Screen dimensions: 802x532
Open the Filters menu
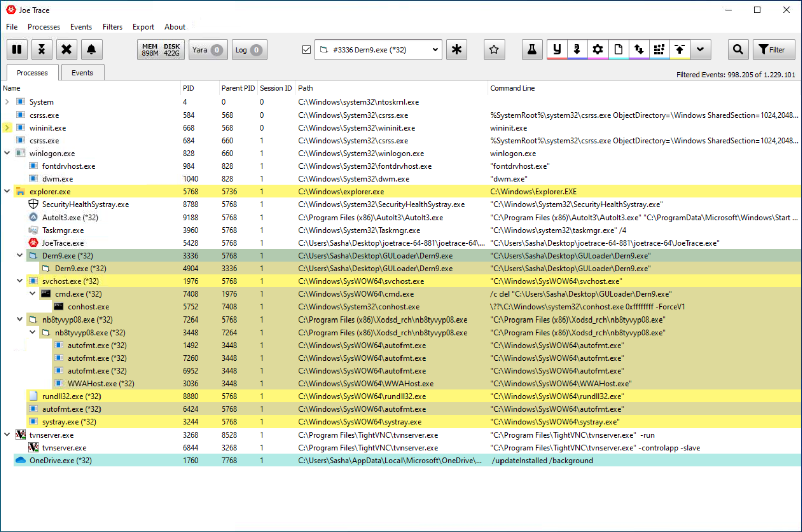(112, 27)
